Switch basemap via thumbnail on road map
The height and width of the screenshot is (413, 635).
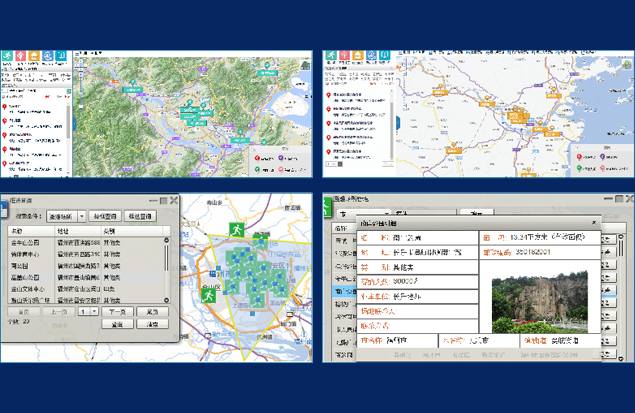point(626,64)
